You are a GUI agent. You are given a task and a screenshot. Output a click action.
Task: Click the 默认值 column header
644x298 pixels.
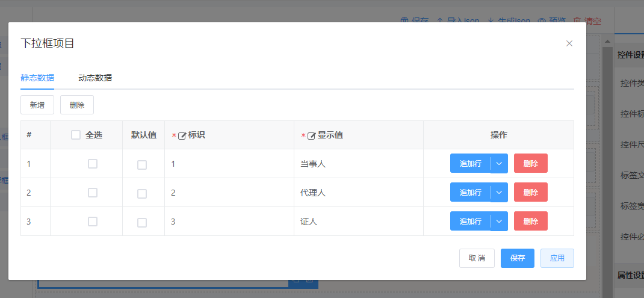pos(144,135)
